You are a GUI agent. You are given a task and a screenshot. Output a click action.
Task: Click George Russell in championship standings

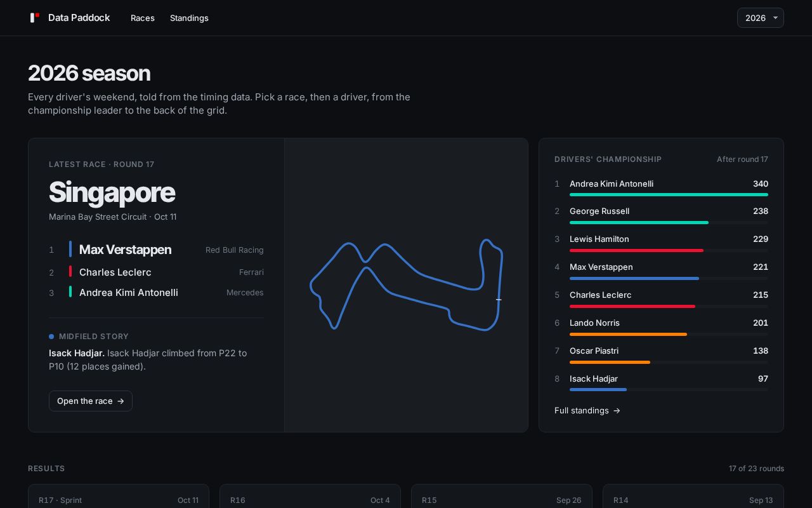661,215
